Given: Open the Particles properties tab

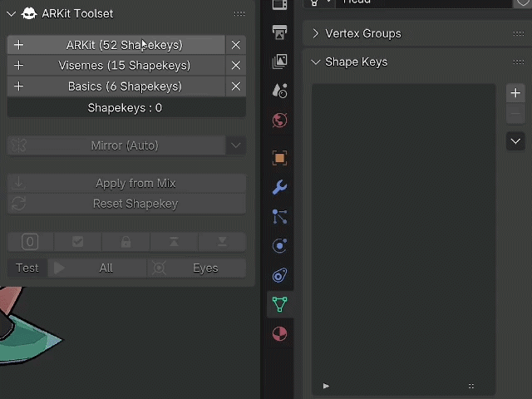Looking at the screenshot, I should 279,216.
